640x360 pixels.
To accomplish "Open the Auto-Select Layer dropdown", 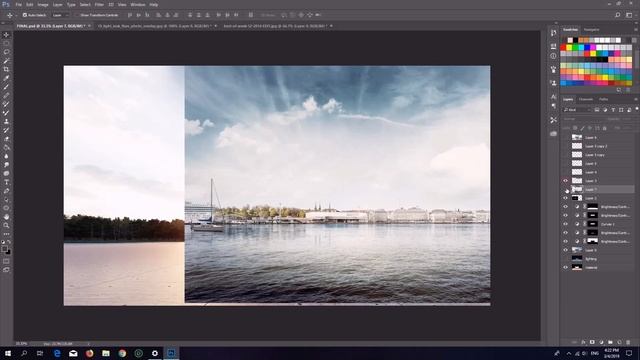I will point(61,15).
